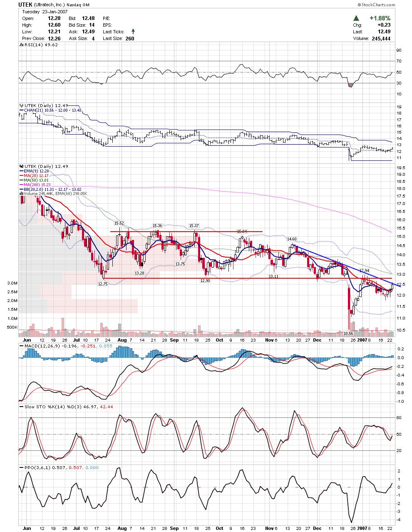Click the UTEK ticker symbol title
Image resolution: width=412 pixels, height=532 pixels.
coord(25,5)
